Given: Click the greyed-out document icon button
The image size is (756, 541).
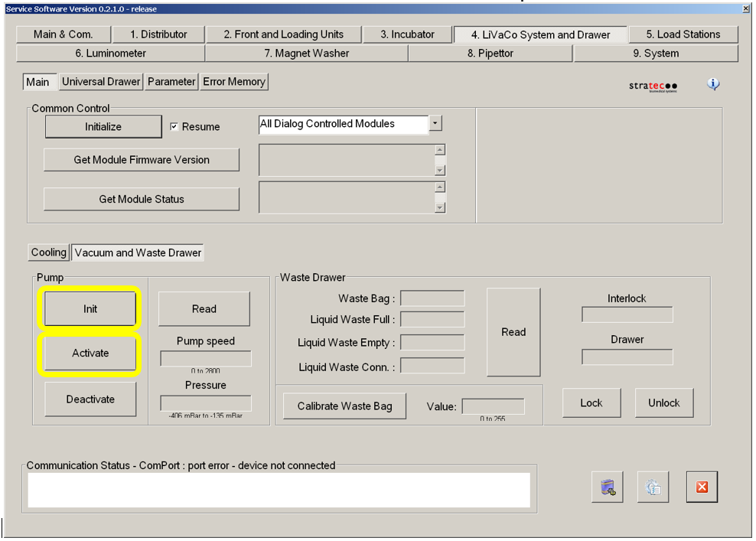Looking at the screenshot, I should 653,487.
